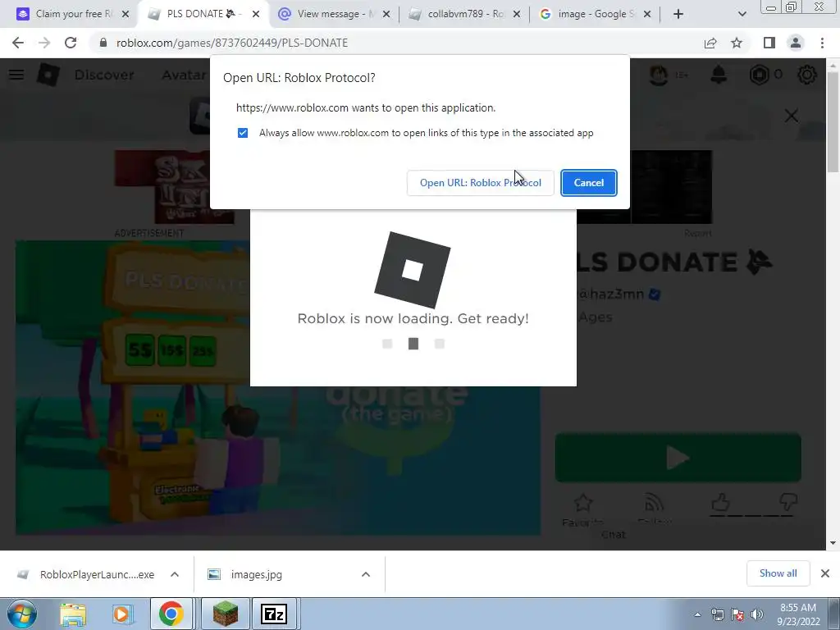Viewport: 840px width, 630px height.
Task: Open the Chat bar
Action: [614, 535]
